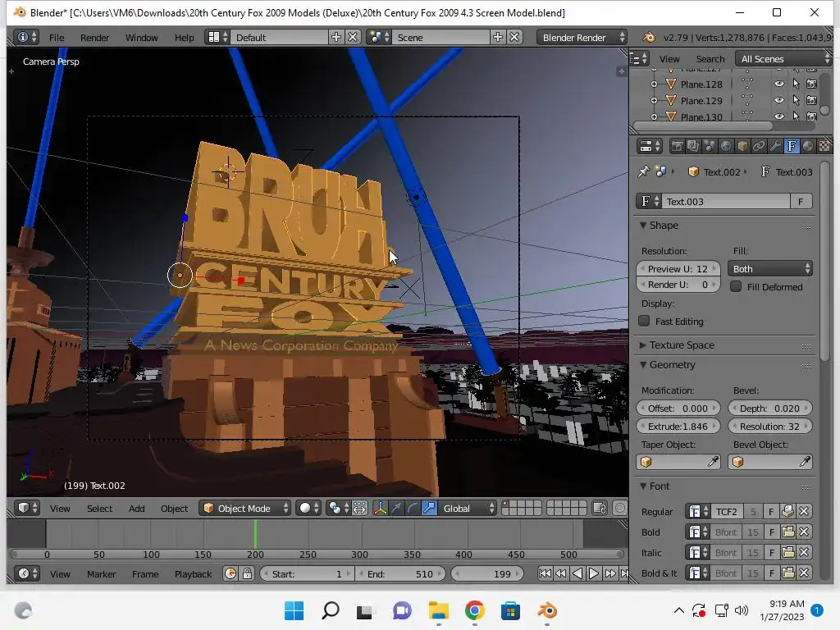Viewport: 840px width, 630px height.
Task: Open the Blender Render engine dropdown
Action: (x=582, y=37)
